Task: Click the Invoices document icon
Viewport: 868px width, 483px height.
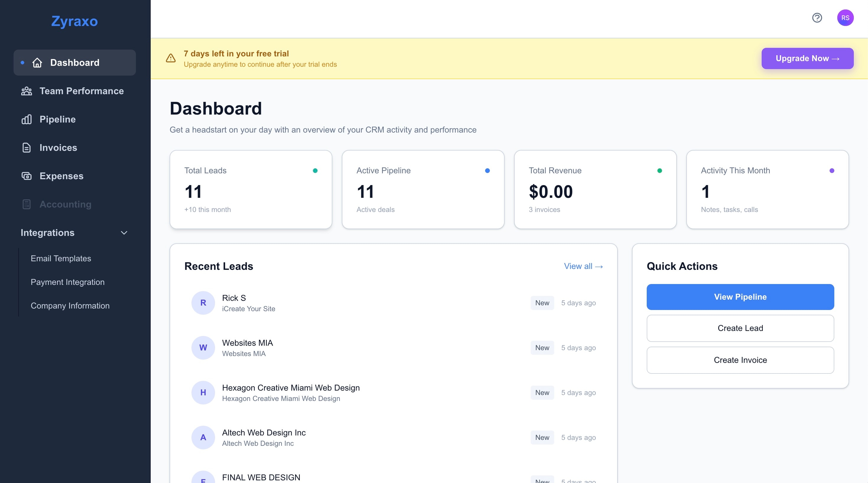Action: point(26,148)
